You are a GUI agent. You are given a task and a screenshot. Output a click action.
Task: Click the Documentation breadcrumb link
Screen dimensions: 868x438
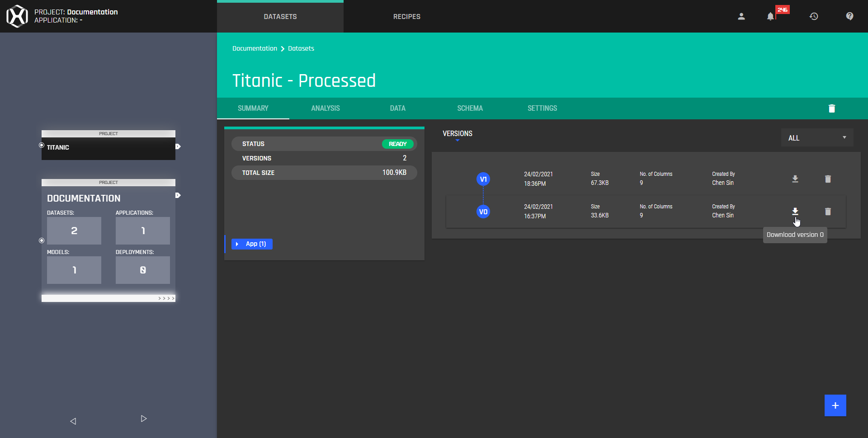point(255,48)
